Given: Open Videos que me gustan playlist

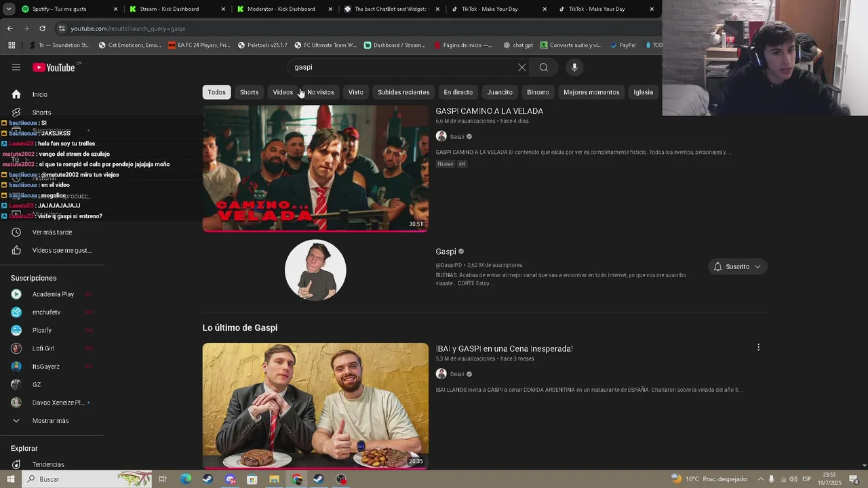Looking at the screenshot, I should click(x=53, y=250).
